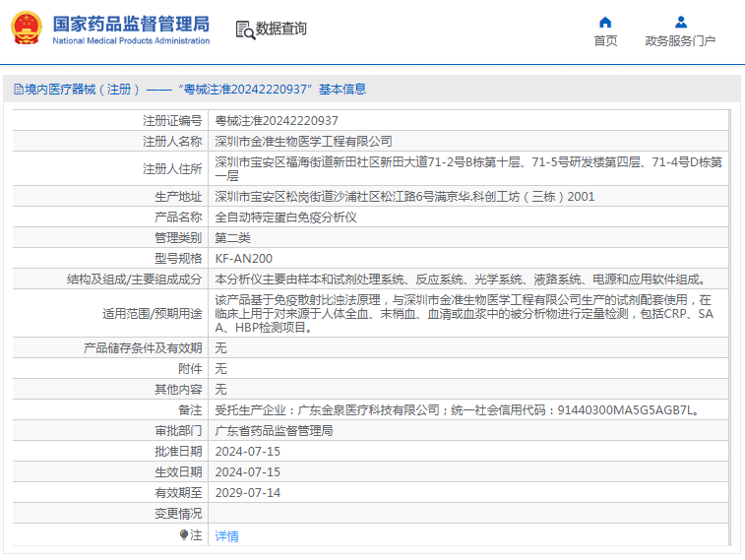Image resolution: width=745 pixels, height=560 pixels.
Task: Click the 生效日期 row label
Action: [178, 472]
